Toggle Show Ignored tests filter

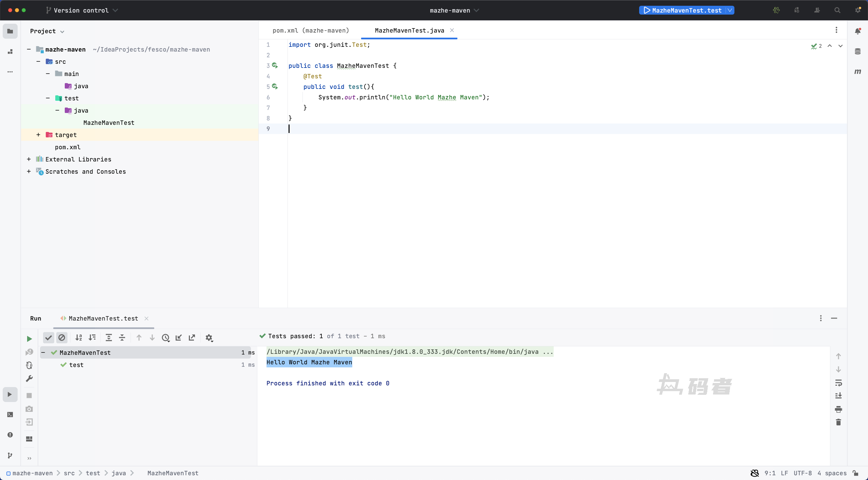coord(62,338)
